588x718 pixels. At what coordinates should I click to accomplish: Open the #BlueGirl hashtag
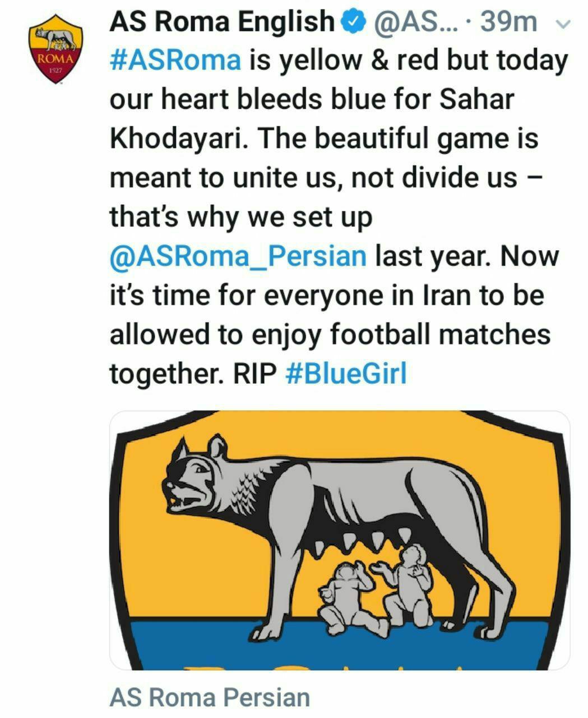point(346,374)
